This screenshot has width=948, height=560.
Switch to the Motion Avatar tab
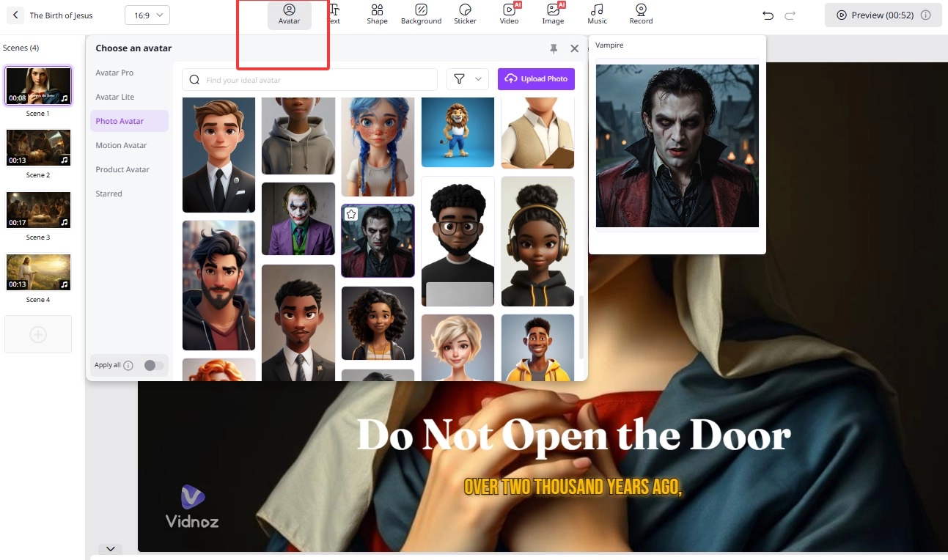click(121, 145)
